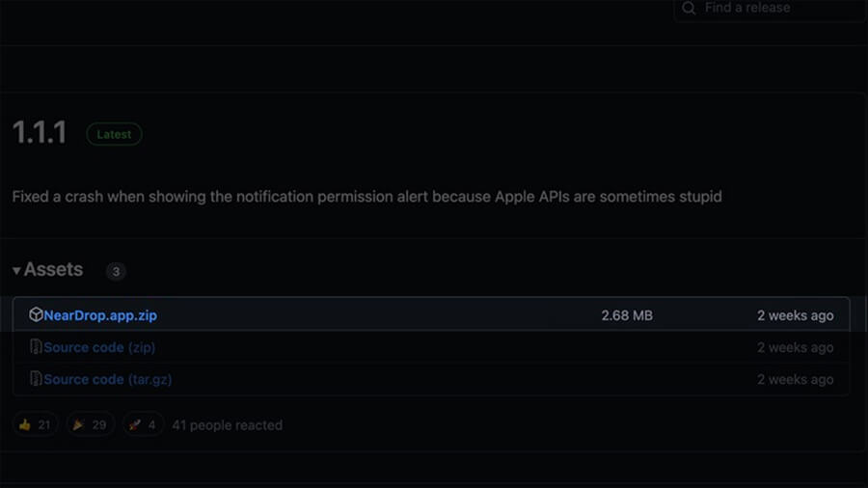The width and height of the screenshot is (868, 488).
Task: Click the Assets count badge showing 3
Action: (x=116, y=272)
